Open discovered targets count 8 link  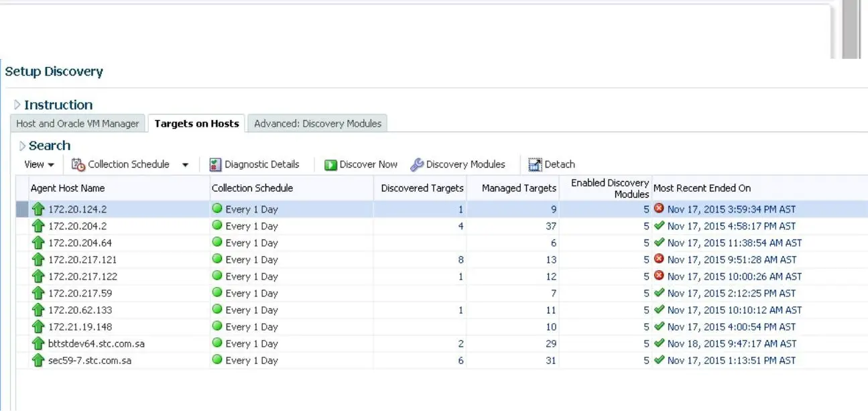click(460, 259)
